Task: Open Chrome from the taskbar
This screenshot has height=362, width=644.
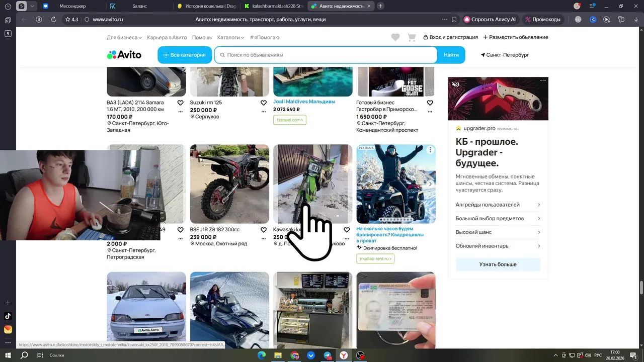Action: (294, 355)
